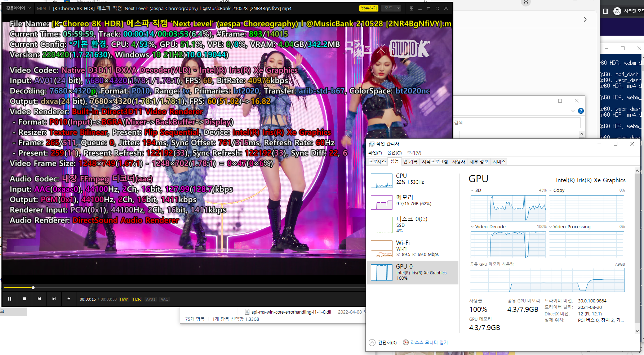Viewport: 644px width, 355px height.
Task: Pin PotPlayer window on top
Action: (411, 8)
